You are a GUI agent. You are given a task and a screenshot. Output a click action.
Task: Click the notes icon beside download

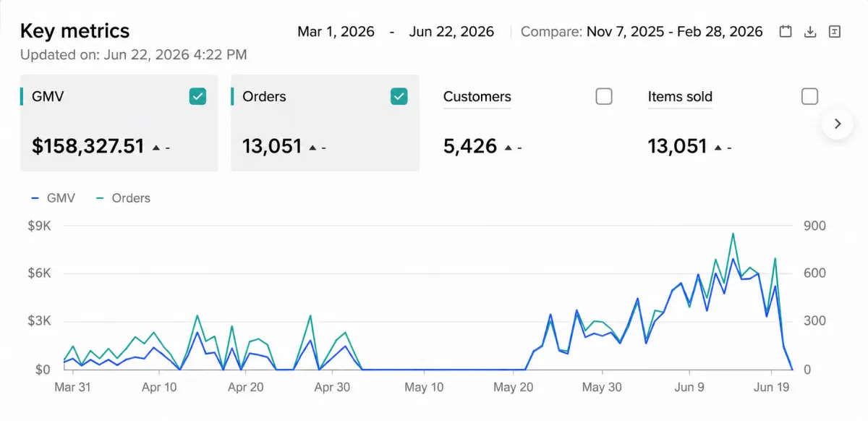[x=835, y=32]
